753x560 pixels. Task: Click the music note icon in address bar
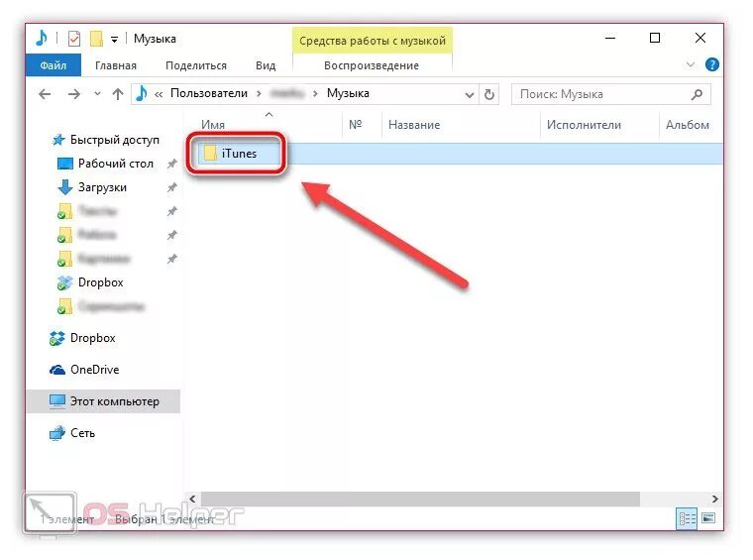(141, 93)
